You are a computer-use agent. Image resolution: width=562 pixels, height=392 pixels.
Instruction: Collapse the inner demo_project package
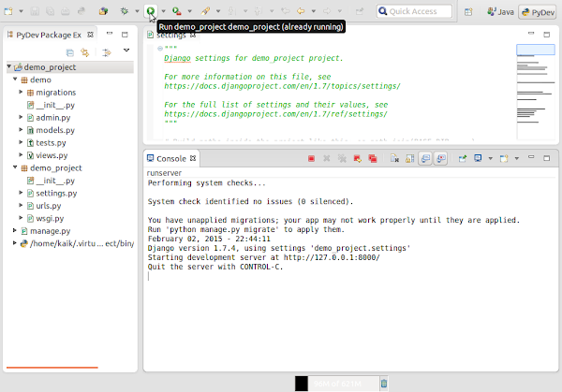tap(15, 167)
